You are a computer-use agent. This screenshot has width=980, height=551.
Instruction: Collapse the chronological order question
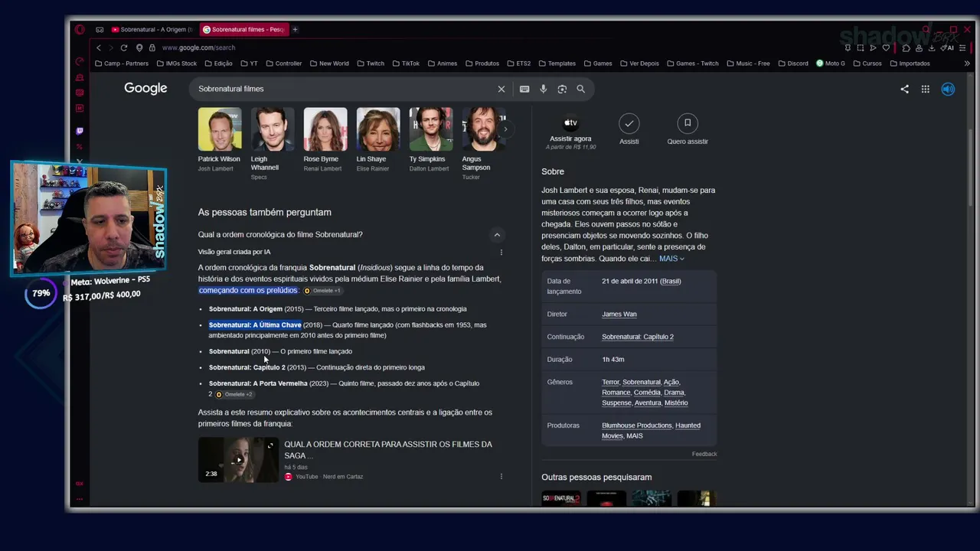497,235
